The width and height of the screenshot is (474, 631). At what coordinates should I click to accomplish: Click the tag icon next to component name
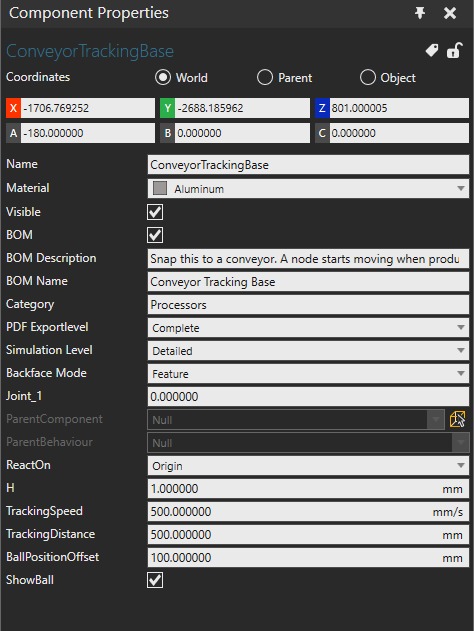[x=432, y=50]
